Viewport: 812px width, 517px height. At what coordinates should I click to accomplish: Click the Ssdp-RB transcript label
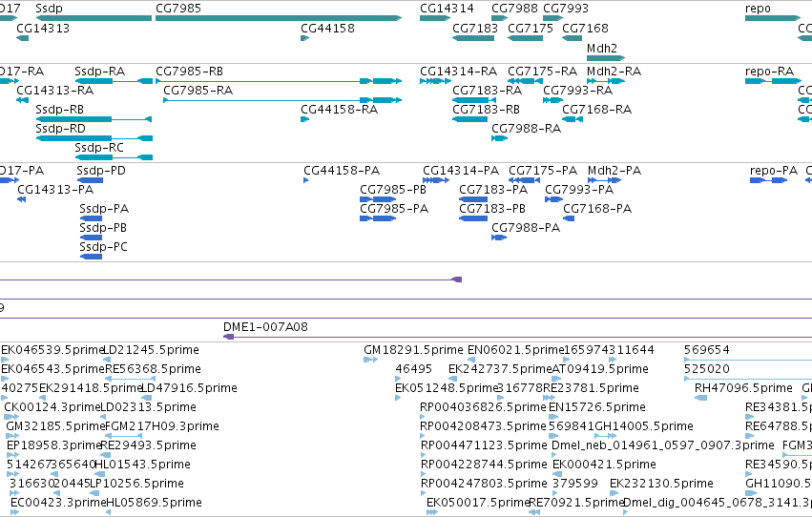59,109
